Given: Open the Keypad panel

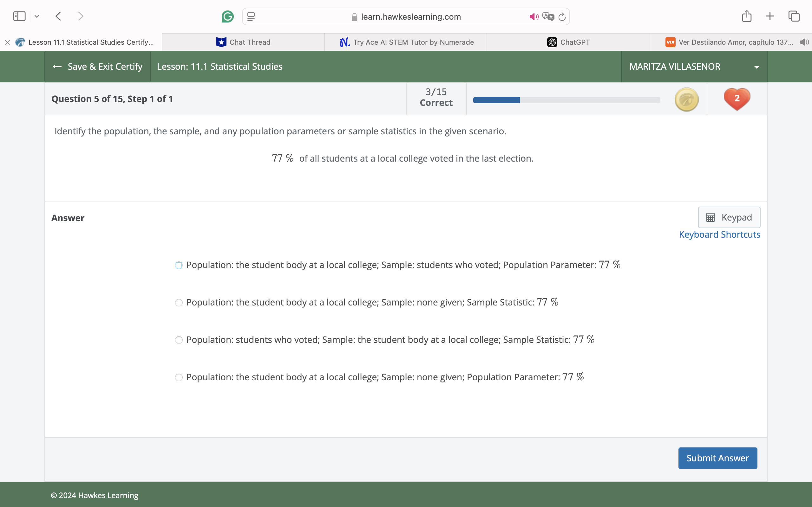Looking at the screenshot, I should coord(729,217).
